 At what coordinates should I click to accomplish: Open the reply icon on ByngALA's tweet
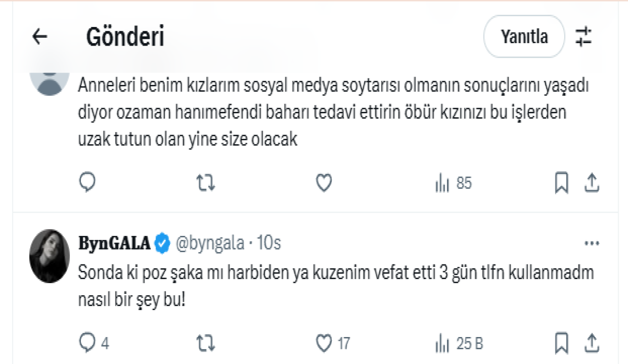[87, 343]
